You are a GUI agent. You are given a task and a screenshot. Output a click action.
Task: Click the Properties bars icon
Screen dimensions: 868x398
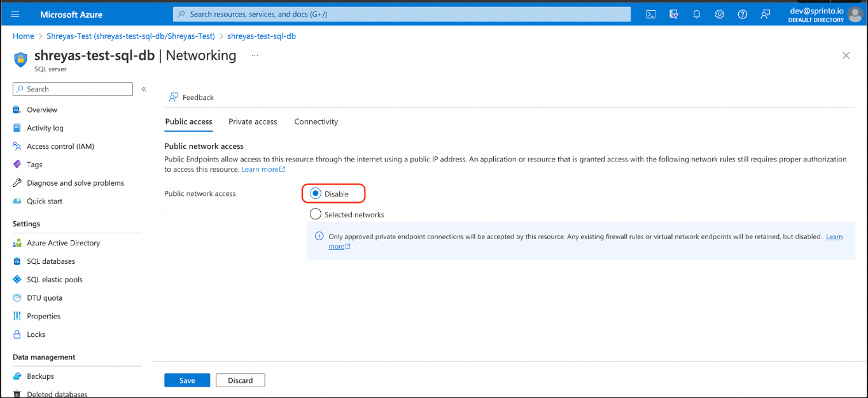coord(17,316)
